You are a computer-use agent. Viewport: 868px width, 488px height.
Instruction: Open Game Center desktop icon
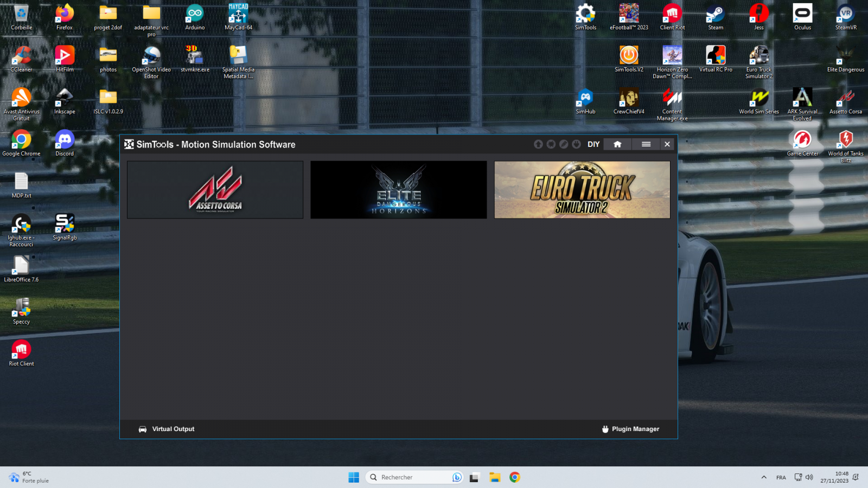[x=802, y=143]
